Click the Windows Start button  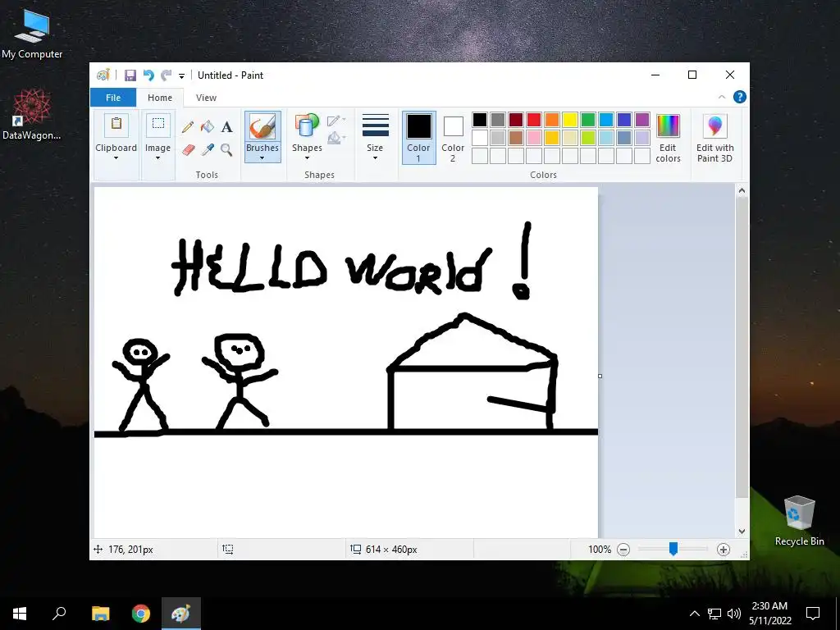pos(20,614)
